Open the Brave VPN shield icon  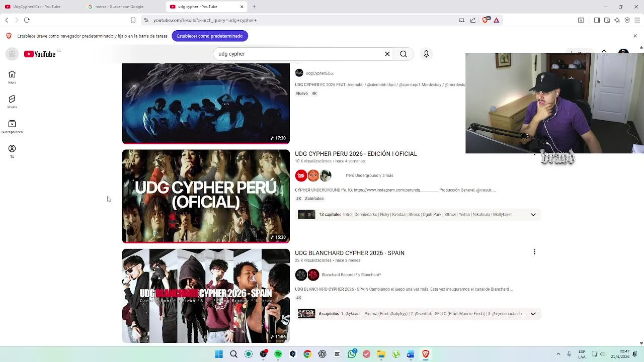[x=627, y=20]
